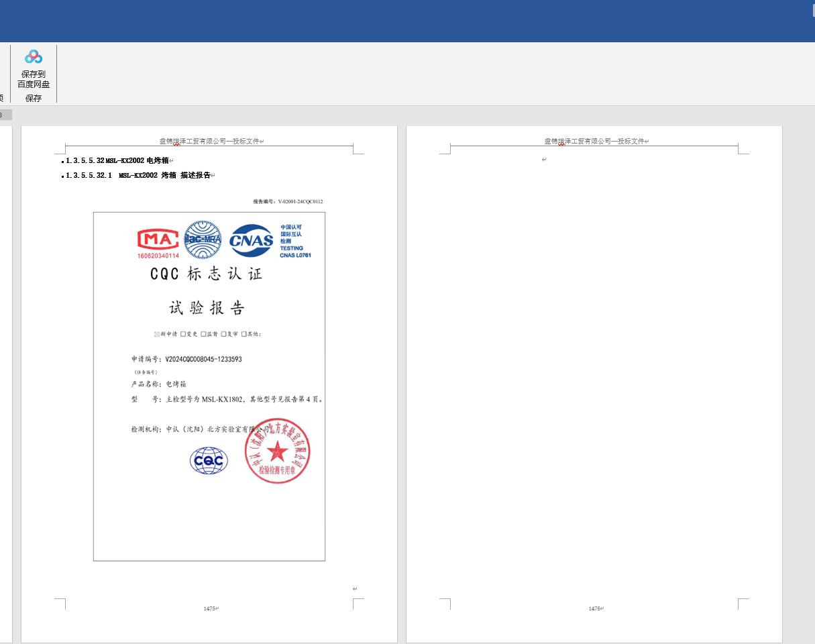Click the 产品名称: 电烤箱 line
This screenshot has width=815, height=644.
(158, 384)
